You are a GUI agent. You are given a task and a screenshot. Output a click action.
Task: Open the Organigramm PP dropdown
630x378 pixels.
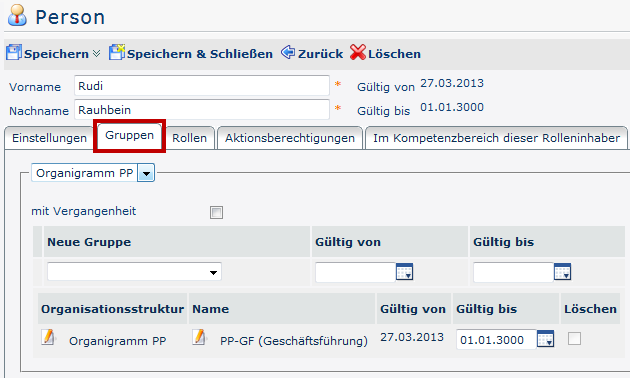[146, 174]
